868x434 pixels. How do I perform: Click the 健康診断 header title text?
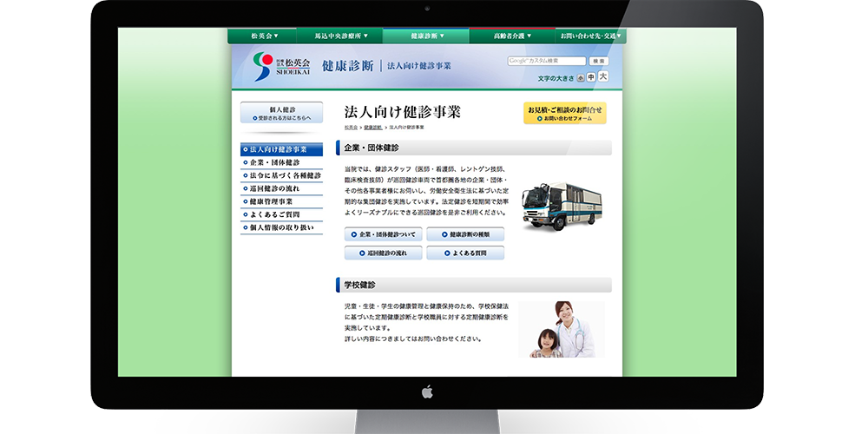[x=348, y=66]
